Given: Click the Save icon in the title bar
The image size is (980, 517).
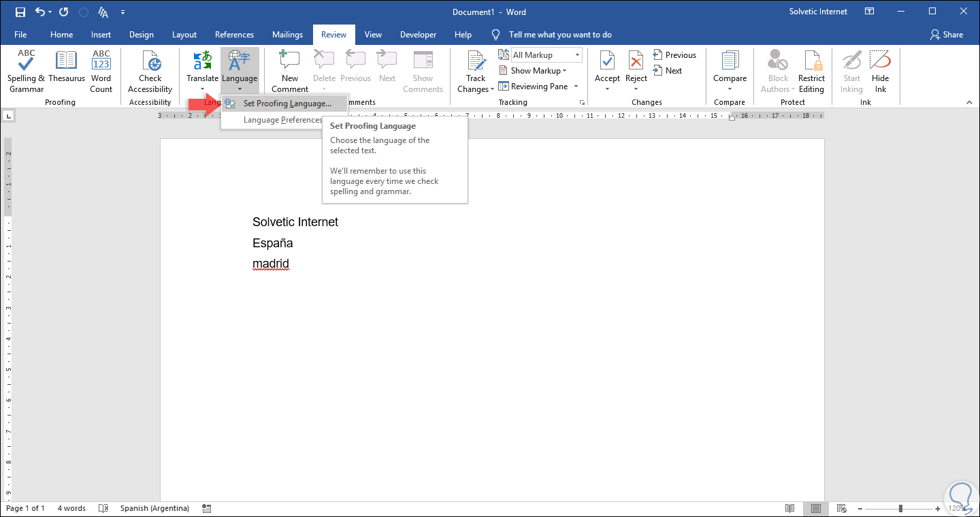Looking at the screenshot, I should point(20,12).
